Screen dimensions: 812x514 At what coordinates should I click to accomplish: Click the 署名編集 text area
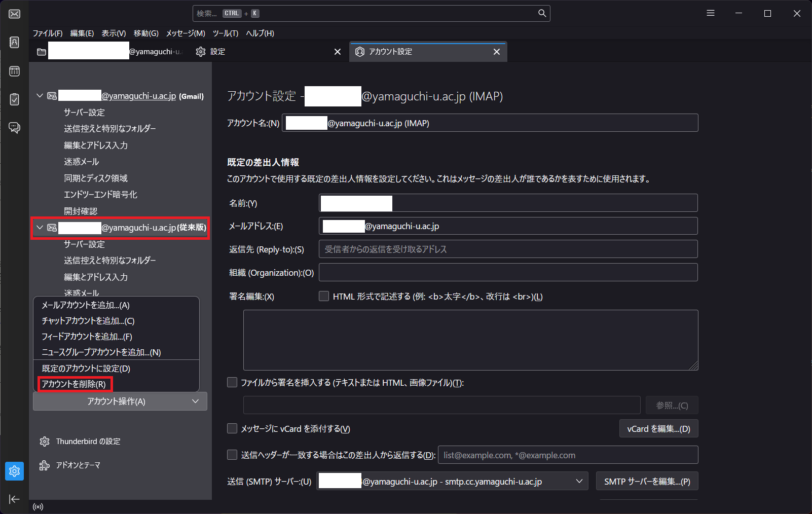471,340
